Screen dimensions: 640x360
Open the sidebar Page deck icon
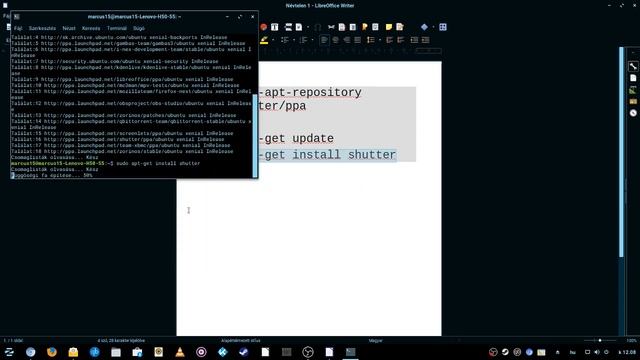[x=633, y=78]
